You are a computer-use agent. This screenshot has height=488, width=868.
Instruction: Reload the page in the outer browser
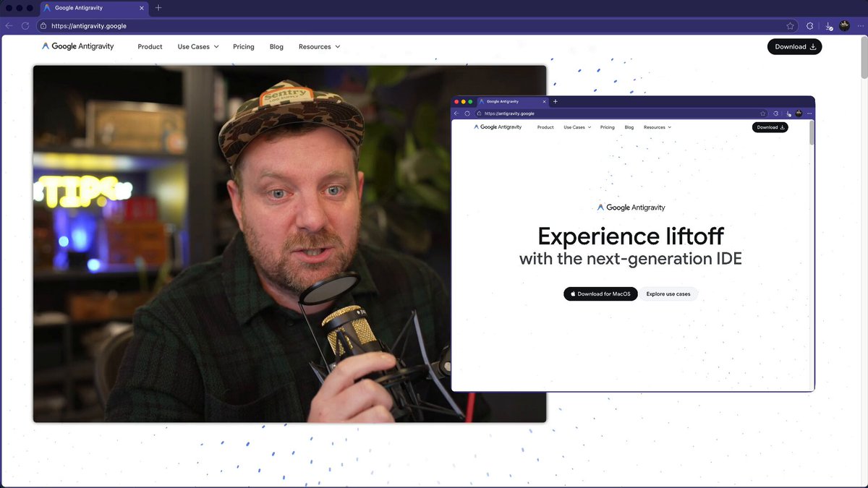(x=25, y=25)
